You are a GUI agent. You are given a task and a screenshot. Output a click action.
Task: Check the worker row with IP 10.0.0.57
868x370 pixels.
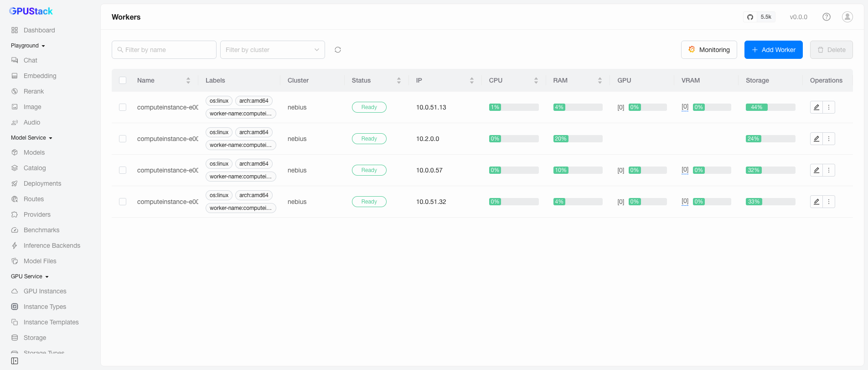(x=123, y=170)
